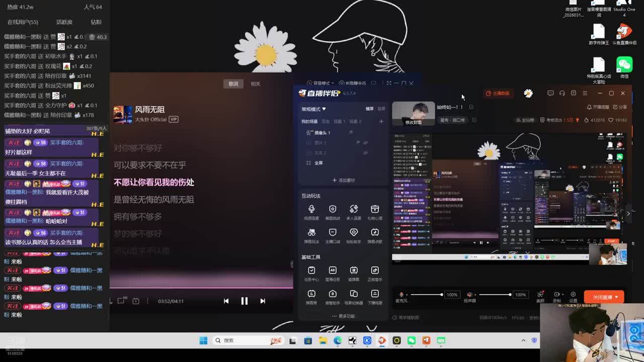Open the 关闭直播 button dropdown arrow

(617, 297)
